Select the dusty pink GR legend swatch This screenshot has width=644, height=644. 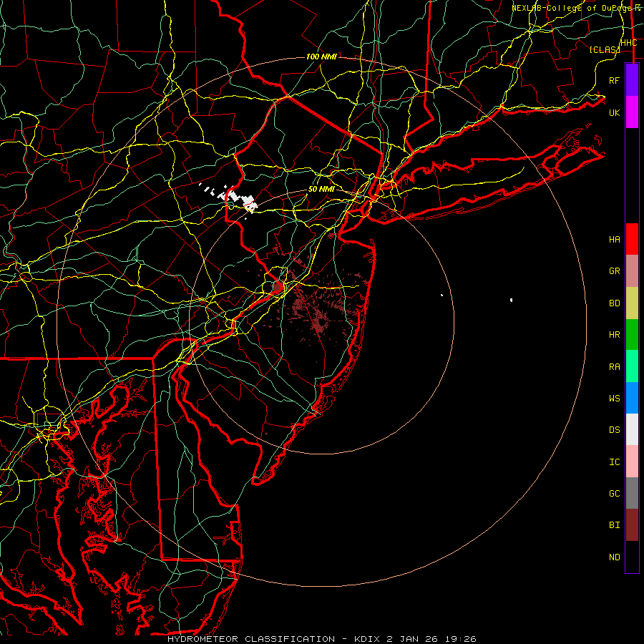point(632,270)
